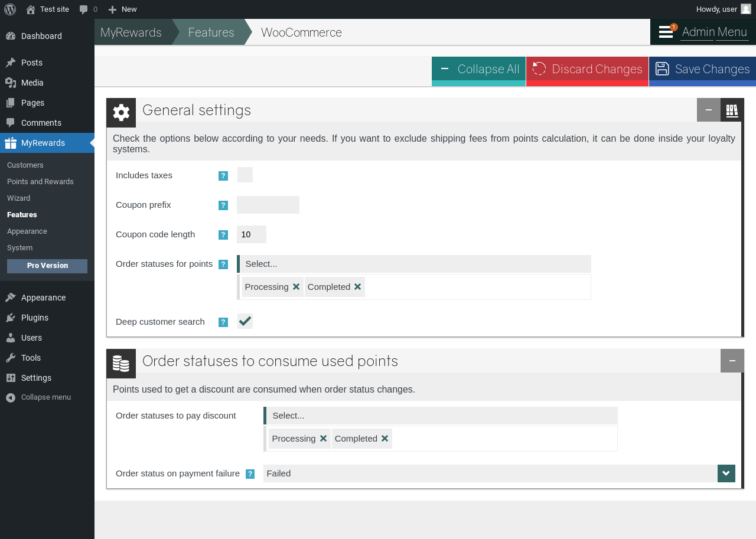This screenshot has height=539, width=756.
Task: Click the Appearance paintbrush icon
Action: [x=11, y=298]
